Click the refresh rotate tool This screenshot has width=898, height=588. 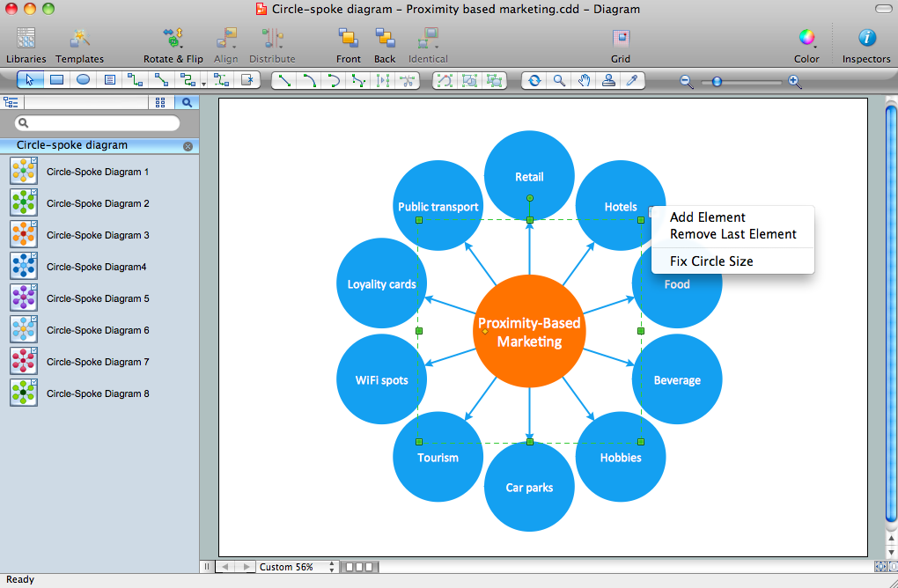tap(534, 80)
